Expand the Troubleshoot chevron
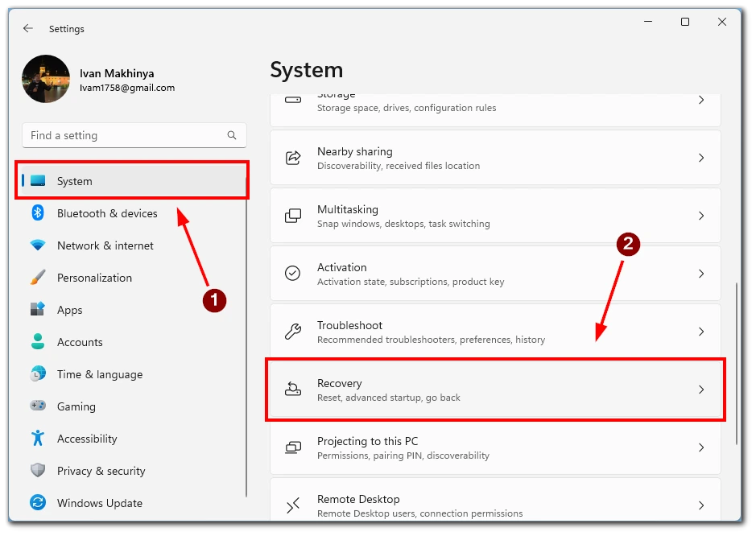 point(701,331)
